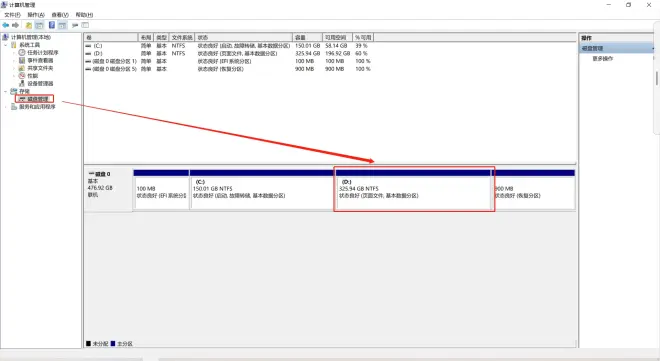Expand the 共享文件夹 node arrow
The width and height of the screenshot is (660, 361).
[14, 68]
